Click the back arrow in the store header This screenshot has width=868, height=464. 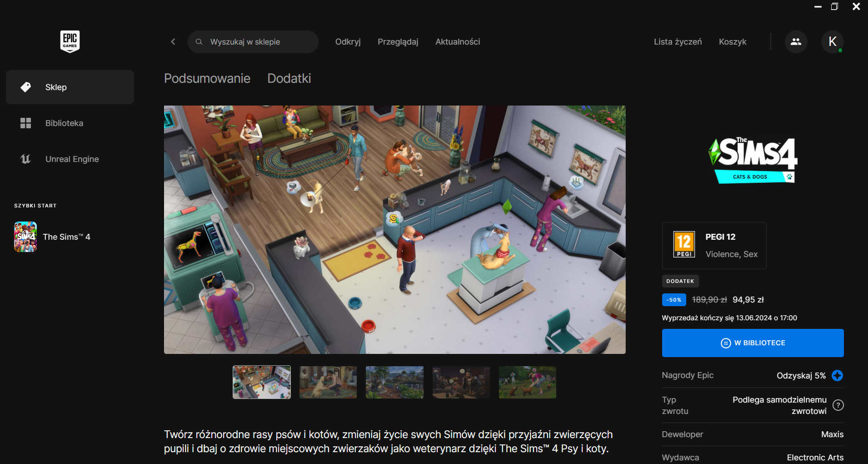(173, 42)
